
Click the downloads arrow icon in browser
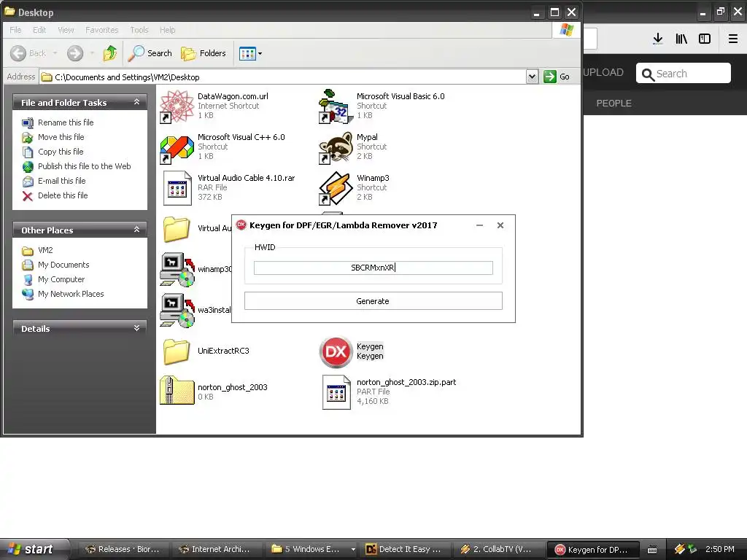[658, 39]
